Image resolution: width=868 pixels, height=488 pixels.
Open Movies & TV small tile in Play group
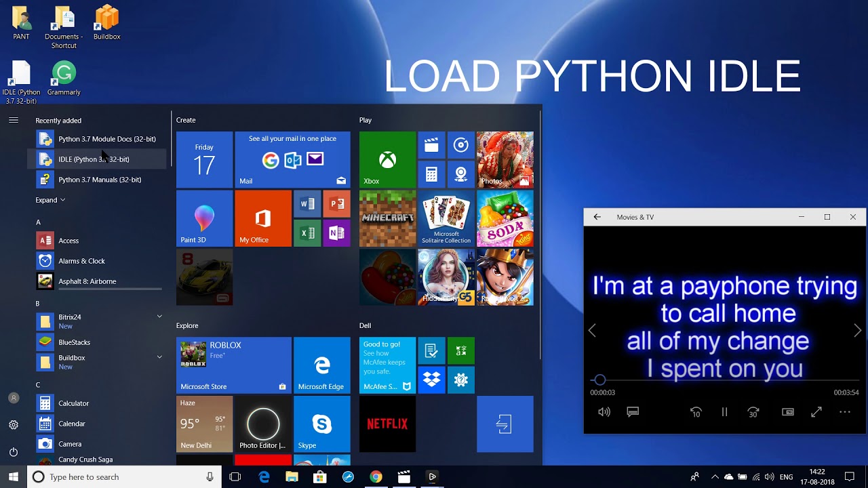pos(431,145)
